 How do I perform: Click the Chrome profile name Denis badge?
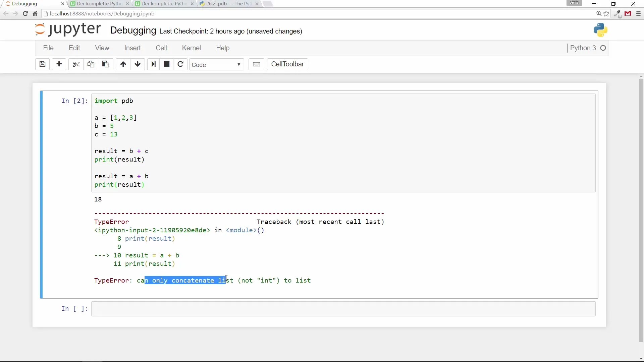574,3
